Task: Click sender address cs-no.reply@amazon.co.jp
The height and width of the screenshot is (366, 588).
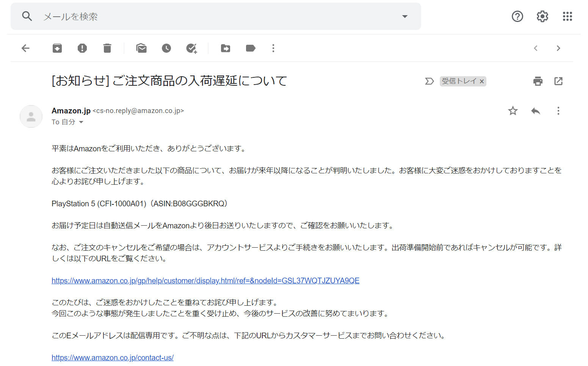Action: [x=138, y=111]
